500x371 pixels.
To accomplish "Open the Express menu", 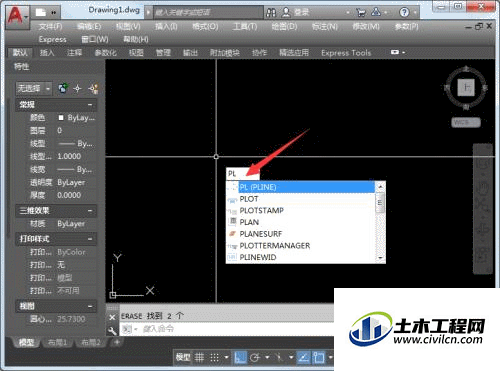I will coord(52,39).
